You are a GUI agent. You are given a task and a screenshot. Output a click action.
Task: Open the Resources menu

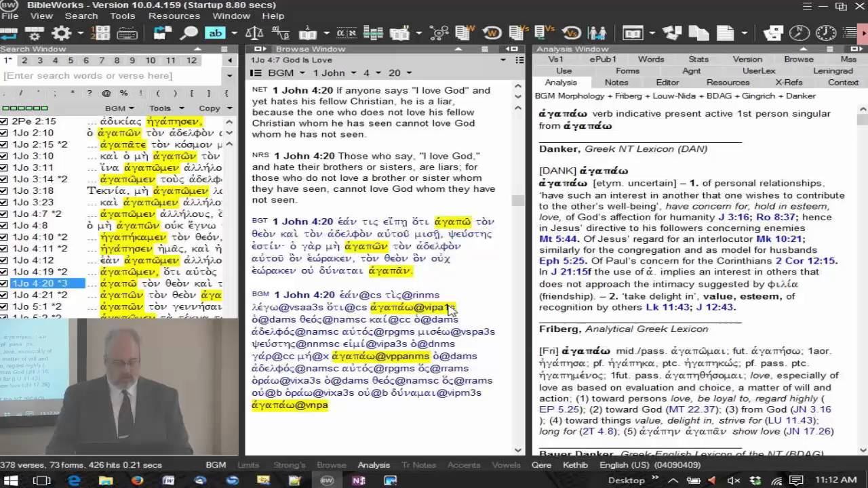(x=174, y=16)
